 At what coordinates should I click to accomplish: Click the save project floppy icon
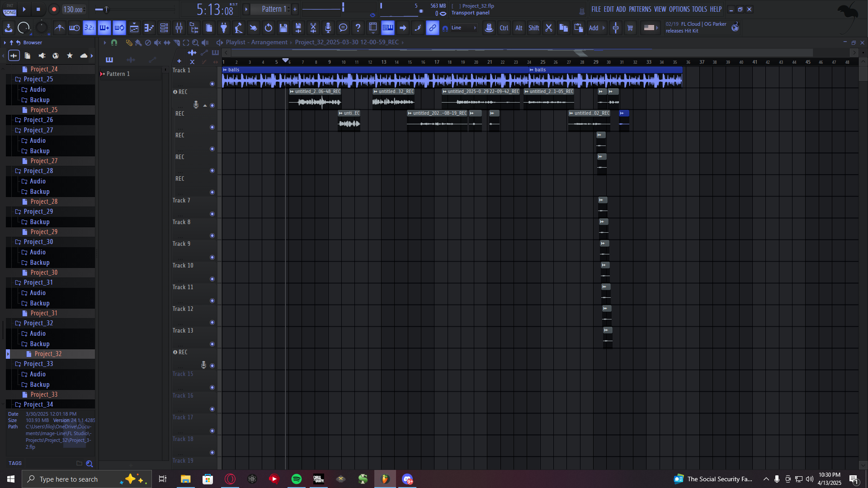point(283,28)
